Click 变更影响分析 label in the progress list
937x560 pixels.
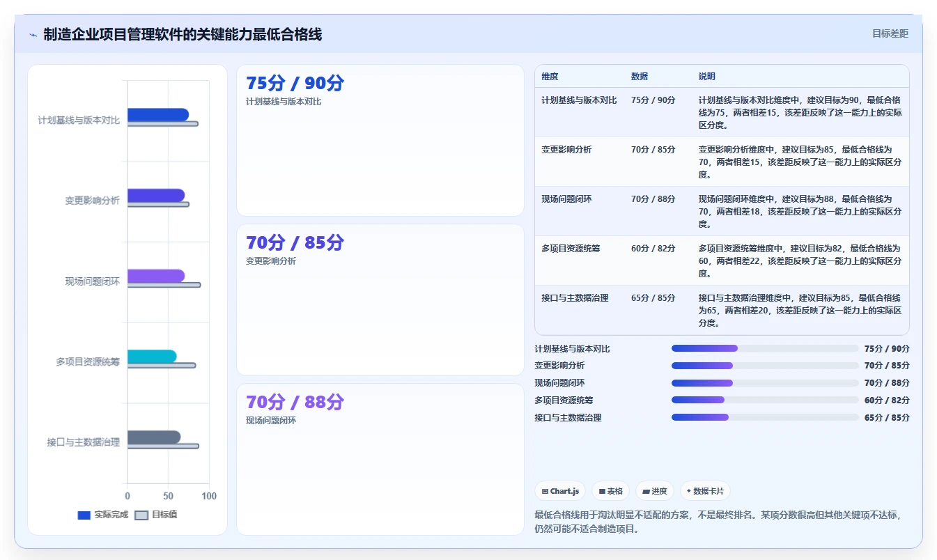pyautogui.click(x=559, y=366)
